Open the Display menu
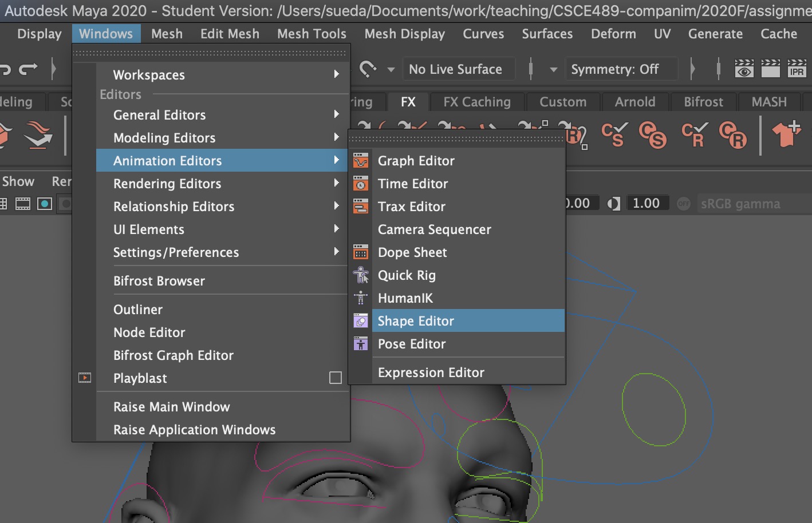Image resolution: width=812 pixels, height=523 pixels. click(x=40, y=34)
